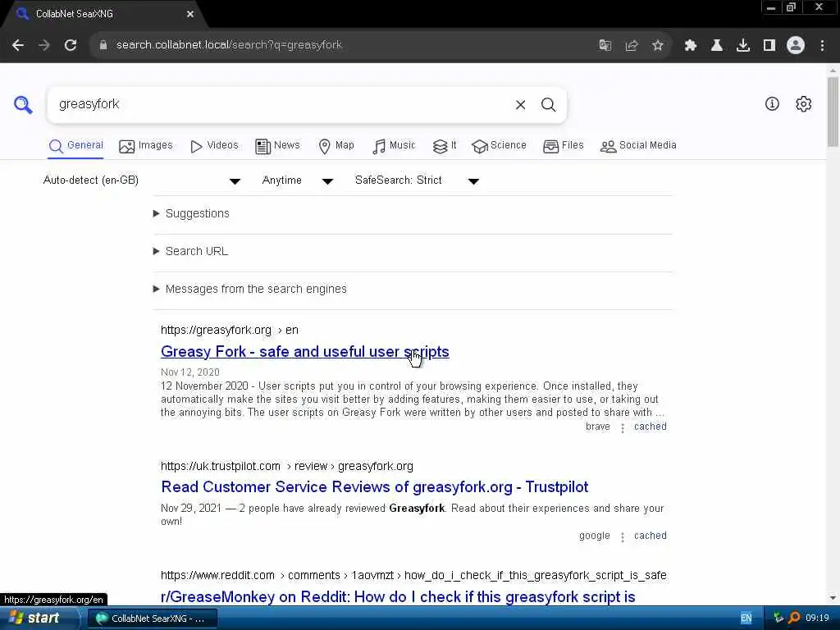
Task: Expand the Suggestions section
Action: 197,214
